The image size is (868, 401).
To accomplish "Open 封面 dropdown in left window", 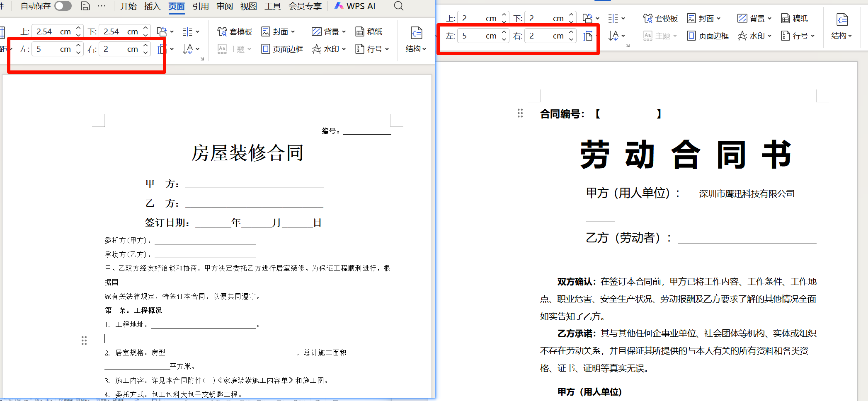I will click(278, 31).
